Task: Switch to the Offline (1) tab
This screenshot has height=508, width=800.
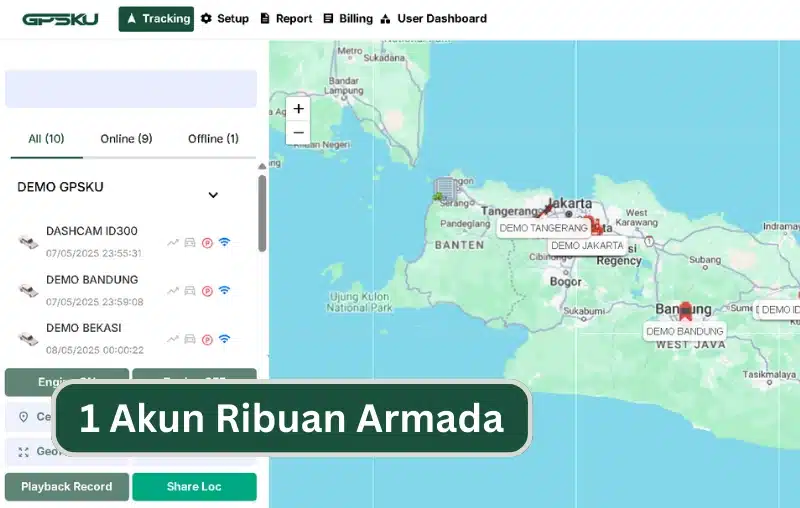Action: click(213, 139)
